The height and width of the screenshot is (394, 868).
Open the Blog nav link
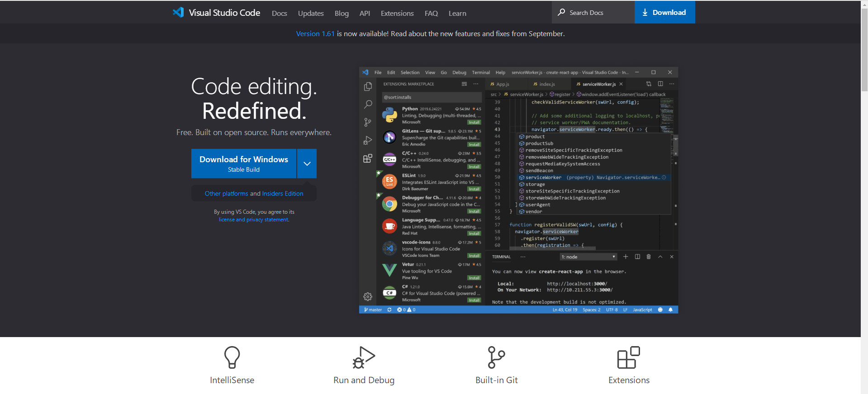point(342,14)
